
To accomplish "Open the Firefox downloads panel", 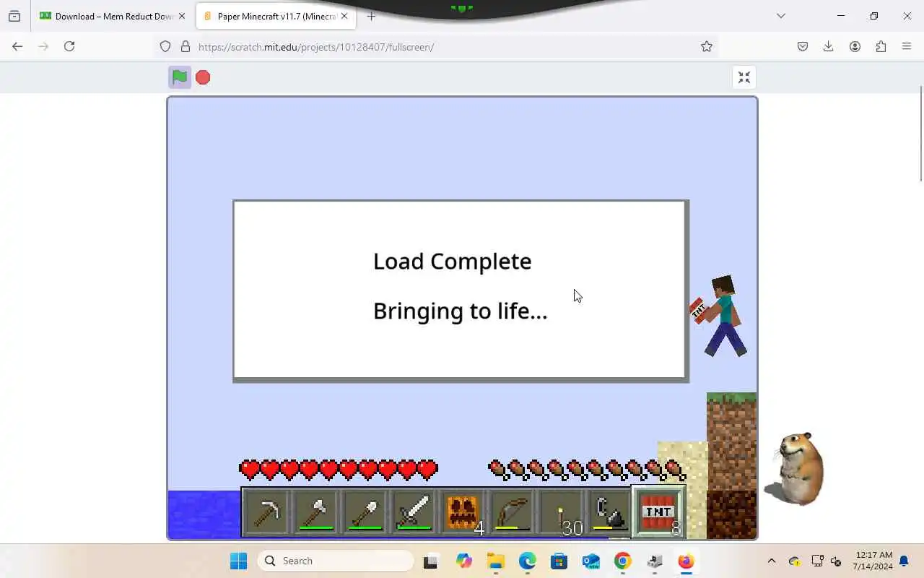I will [x=829, y=46].
